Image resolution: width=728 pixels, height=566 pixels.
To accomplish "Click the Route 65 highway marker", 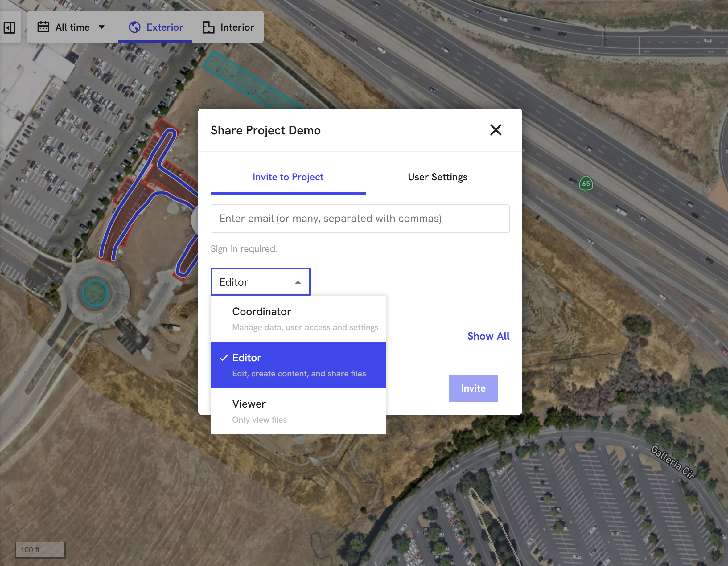I will pos(586,183).
